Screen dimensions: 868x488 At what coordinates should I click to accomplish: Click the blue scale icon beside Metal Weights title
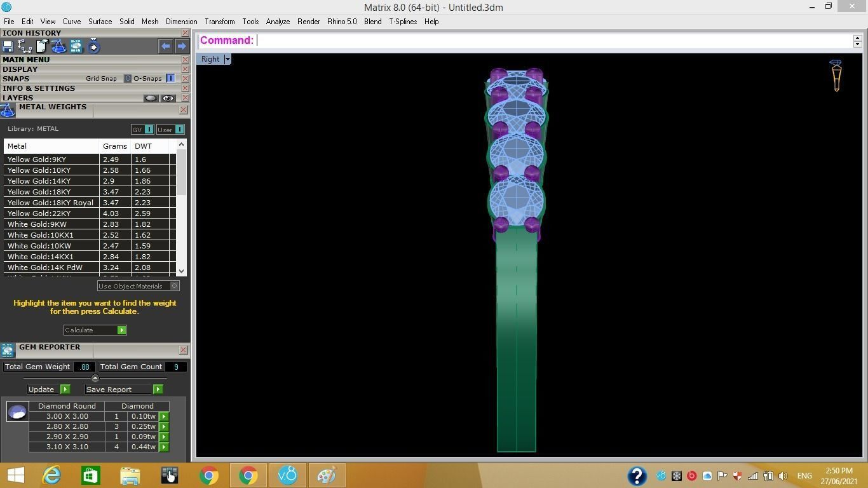[x=8, y=111]
